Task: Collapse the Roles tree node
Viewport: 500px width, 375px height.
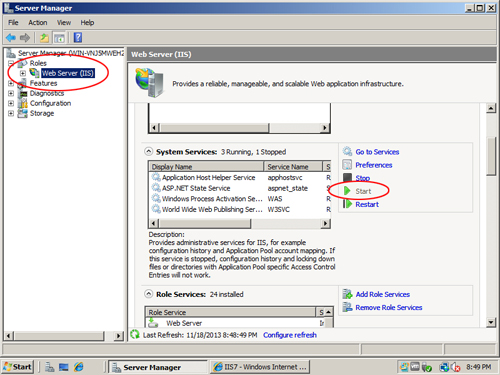Action: pyautogui.click(x=11, y=63)
